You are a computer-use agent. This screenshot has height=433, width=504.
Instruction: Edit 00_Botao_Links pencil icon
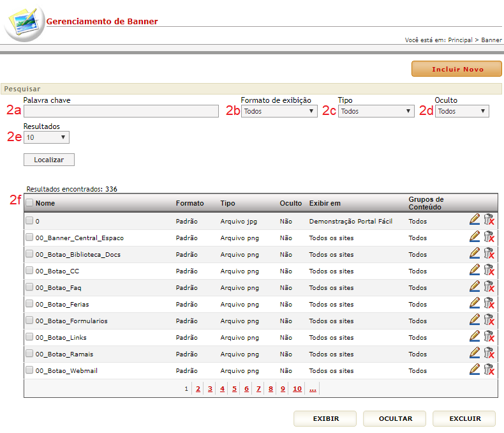[x=475, y=337]
